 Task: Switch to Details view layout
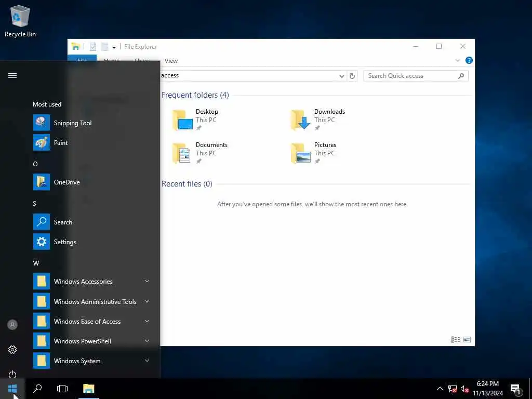point(456,340)
